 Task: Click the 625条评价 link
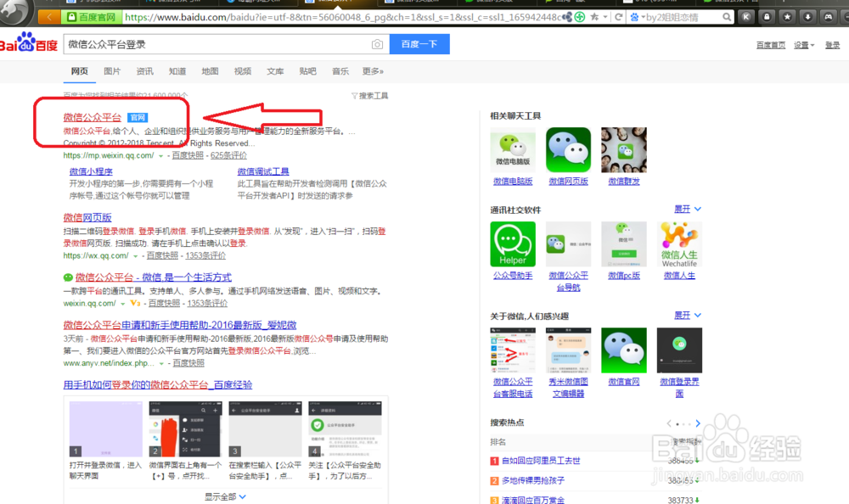228,155
